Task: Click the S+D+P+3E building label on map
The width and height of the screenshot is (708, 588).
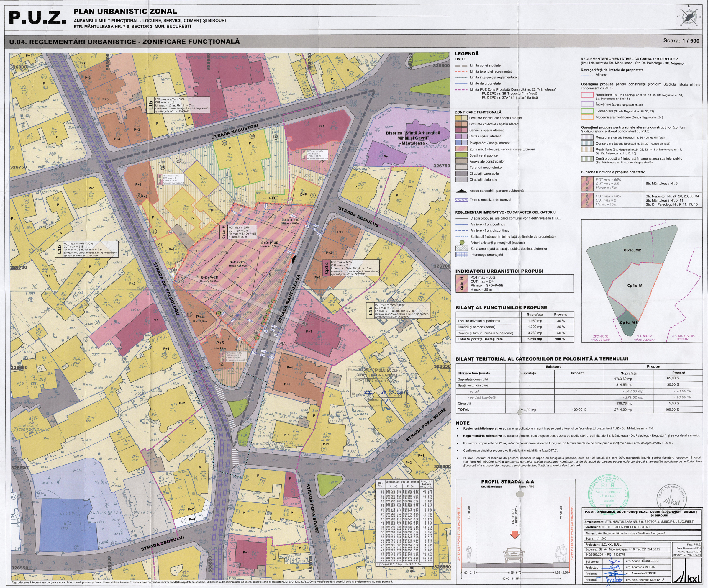Action: pyautogui.click(x=269, y=243)
